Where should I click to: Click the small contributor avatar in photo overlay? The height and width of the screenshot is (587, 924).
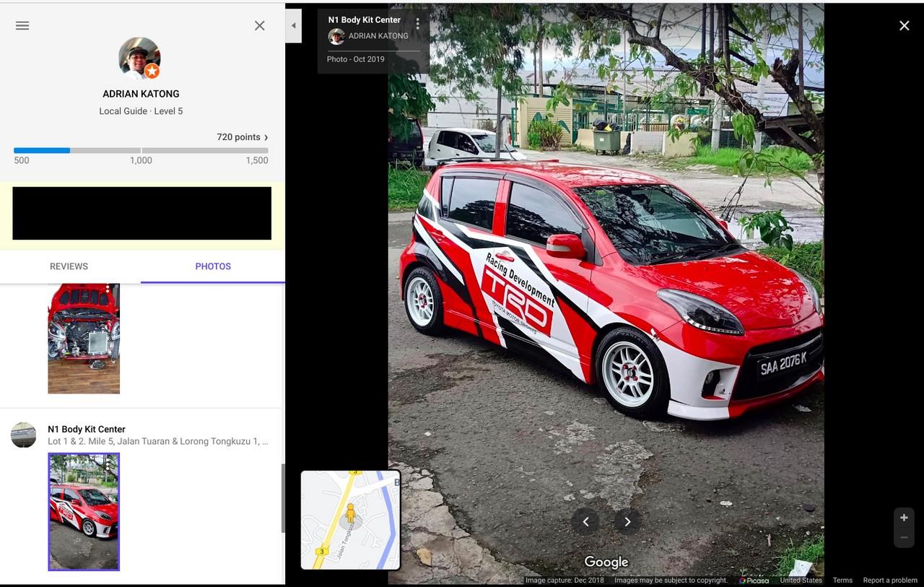pos(336,36)
